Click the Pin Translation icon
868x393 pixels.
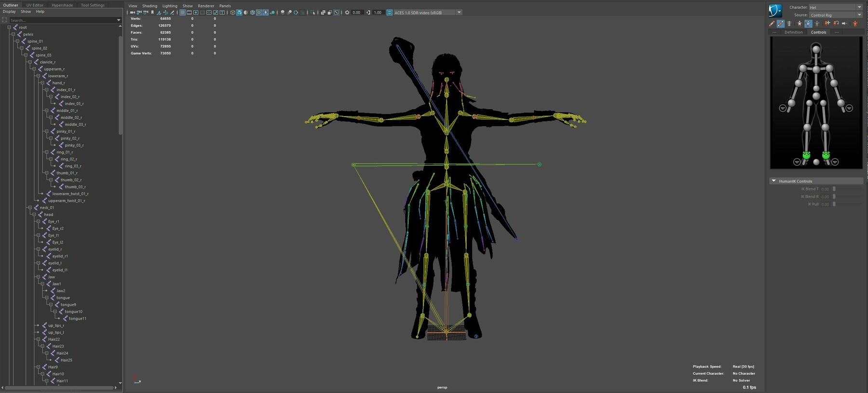tap(827, 24)
